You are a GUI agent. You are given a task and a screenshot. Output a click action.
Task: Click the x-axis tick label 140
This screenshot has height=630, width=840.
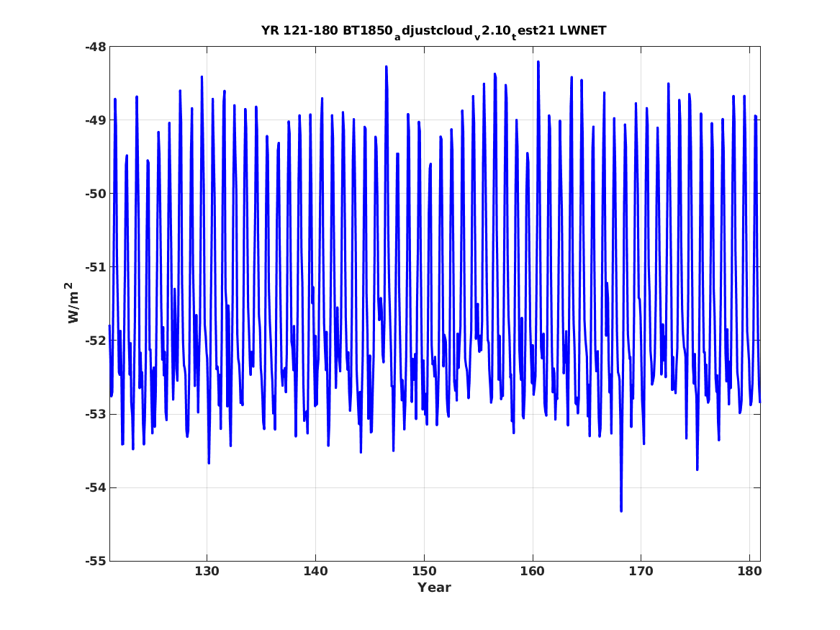tap(315, 572)
